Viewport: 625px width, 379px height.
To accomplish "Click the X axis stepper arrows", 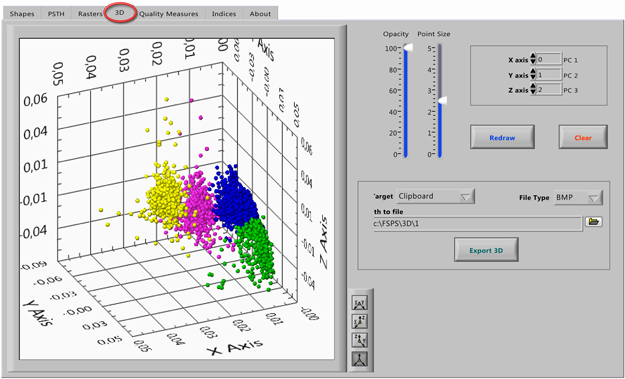I will [533, 60].
